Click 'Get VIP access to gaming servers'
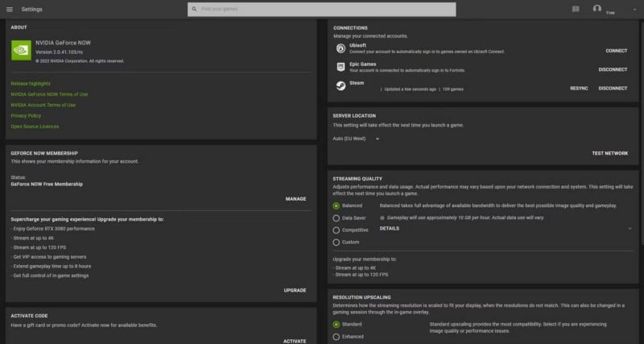644x344 pixels. (50, 257)
